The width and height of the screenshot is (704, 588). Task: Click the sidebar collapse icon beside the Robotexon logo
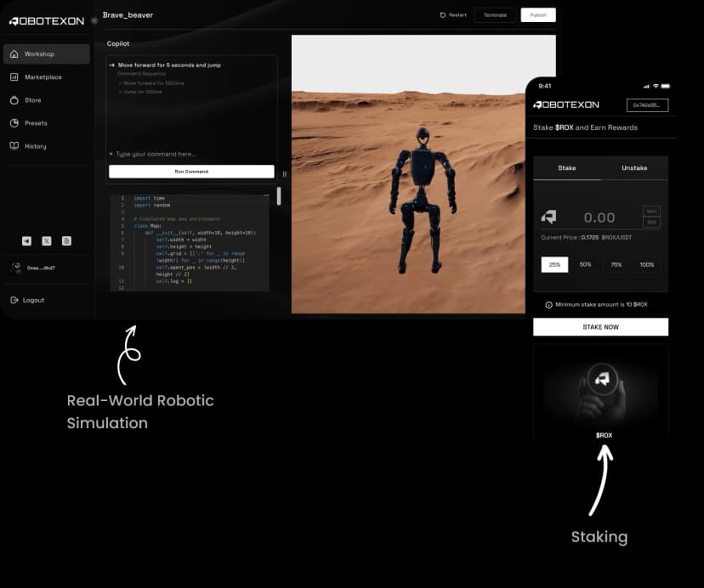pos(94,20)
